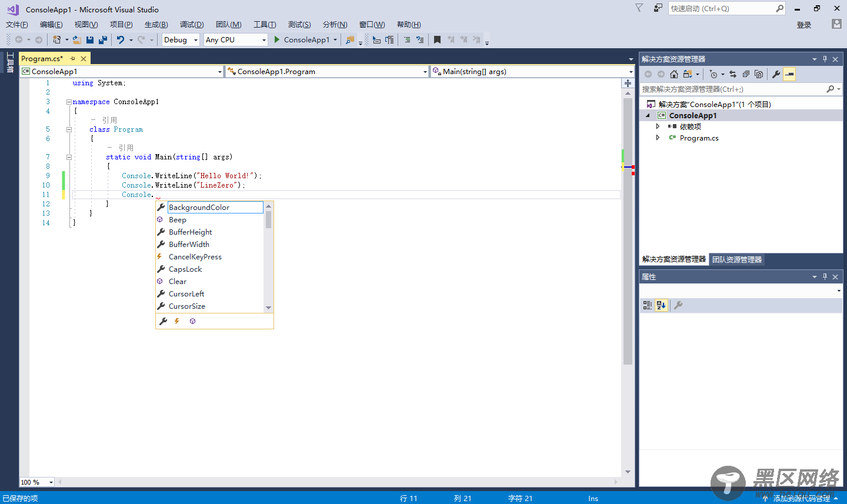Image resolution: width=847 pixels, height=504 pixels.
Task: Click 添加到源代码管理 in status bar
Action: pyautogui.click(x=802, y=498)
